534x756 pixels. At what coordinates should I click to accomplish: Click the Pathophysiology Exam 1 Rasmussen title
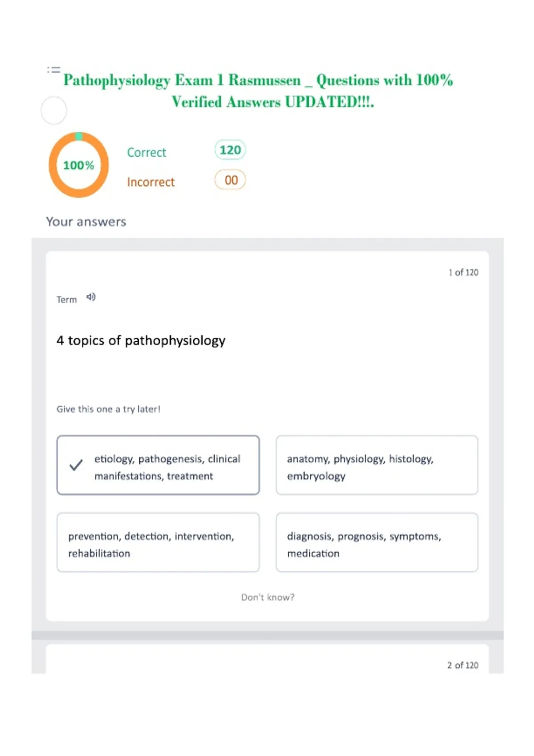(259, 91)
